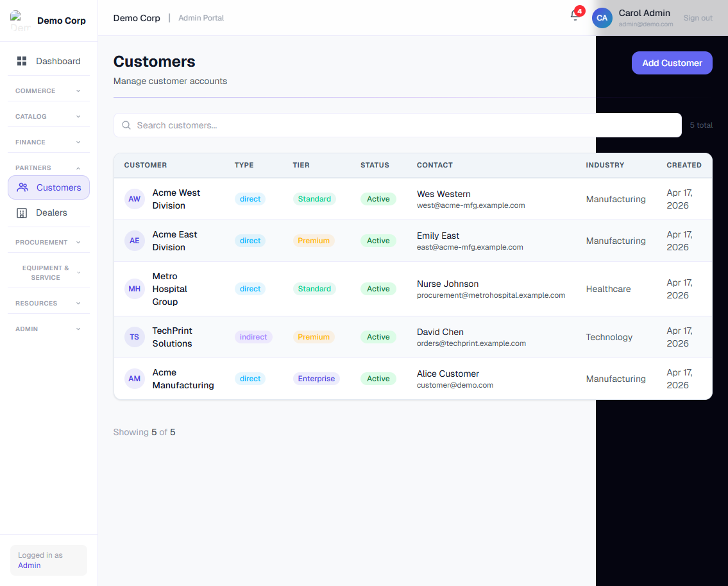Click the Technology industry cell

click(609, 338)
